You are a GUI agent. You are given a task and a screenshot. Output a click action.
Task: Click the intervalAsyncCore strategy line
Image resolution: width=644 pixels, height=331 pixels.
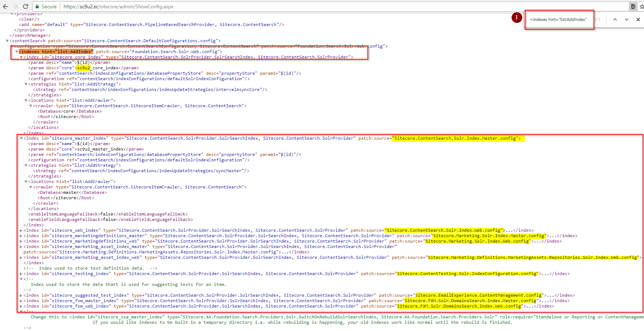[x=150, y=90]
